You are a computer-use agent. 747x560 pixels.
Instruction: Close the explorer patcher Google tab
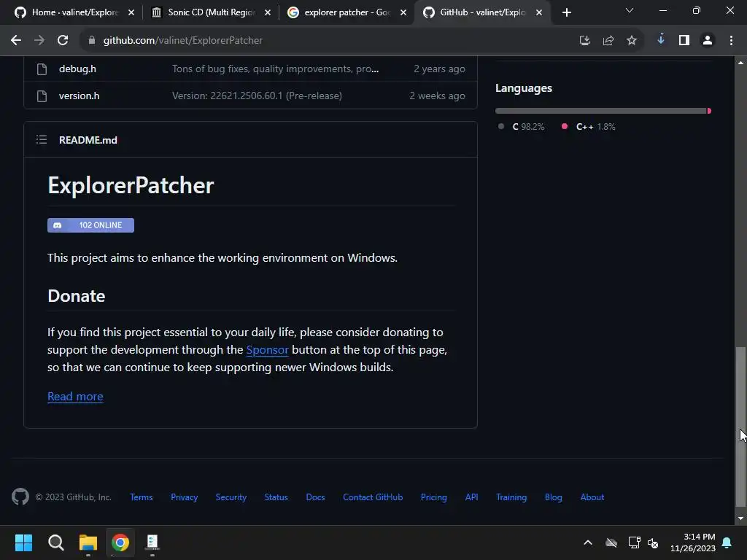pos(403,12)
